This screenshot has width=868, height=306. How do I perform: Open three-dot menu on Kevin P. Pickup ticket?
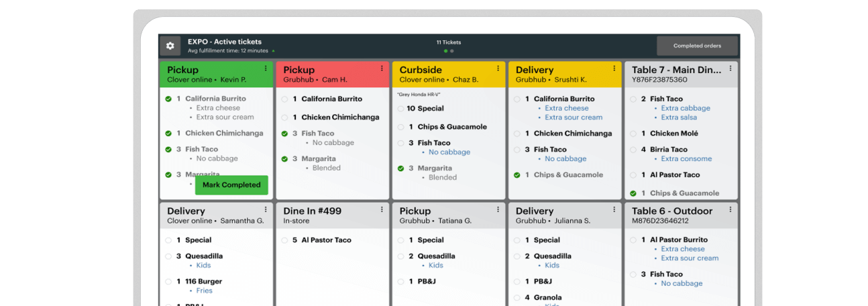pyautogui.click(x=266, y=68)
